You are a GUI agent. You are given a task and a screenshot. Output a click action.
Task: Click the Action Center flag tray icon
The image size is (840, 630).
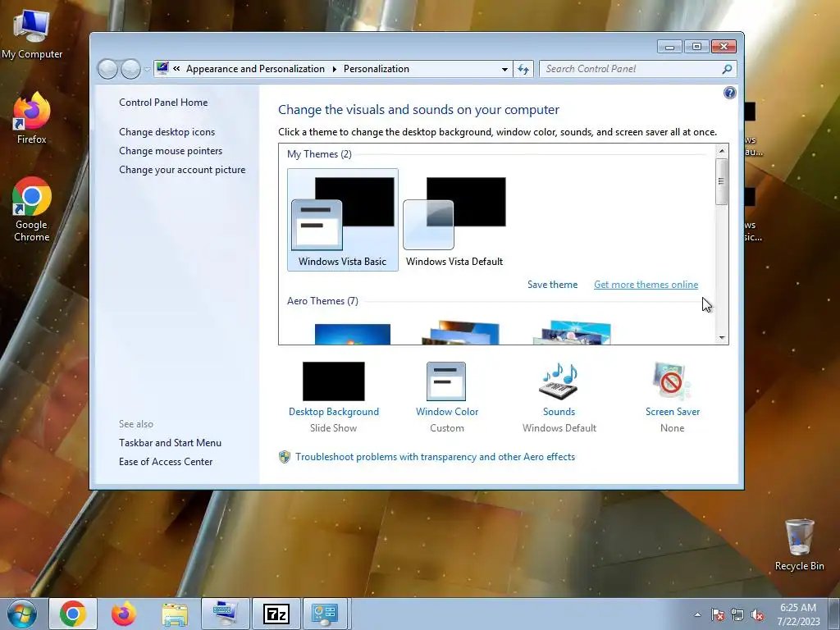tap(718, 614)
